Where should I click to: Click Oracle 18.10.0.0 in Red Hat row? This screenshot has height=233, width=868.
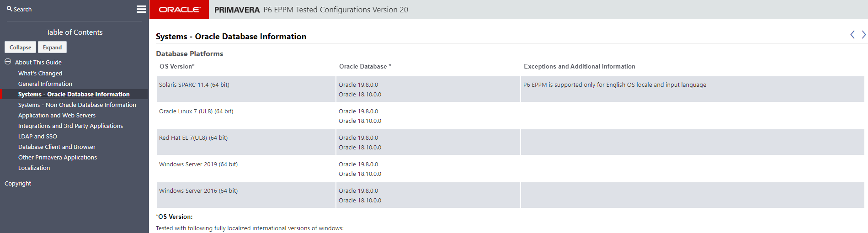coord(360,147)
